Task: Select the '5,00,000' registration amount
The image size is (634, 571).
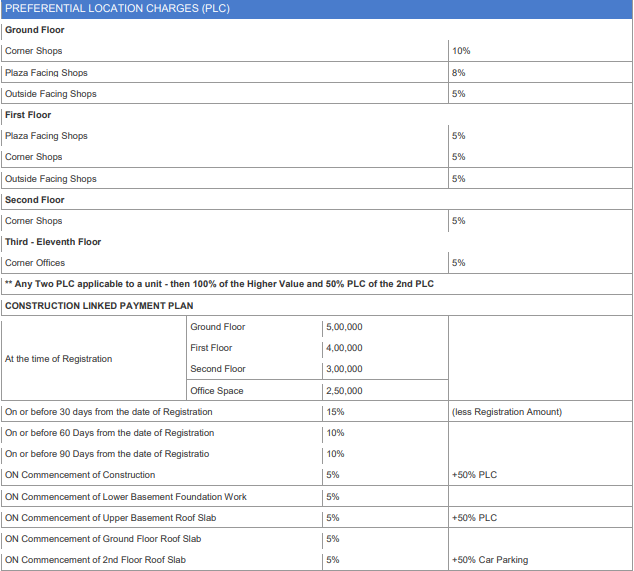Action: 344,327
